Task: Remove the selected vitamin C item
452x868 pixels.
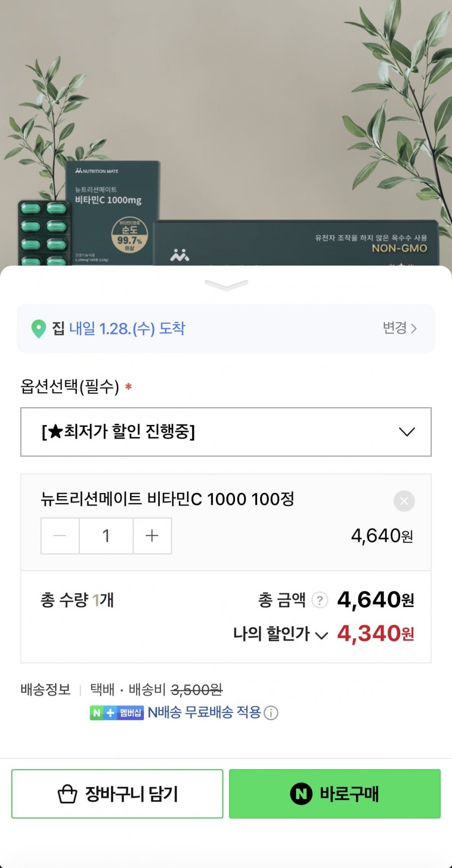Action: click(x=404, y=501)
